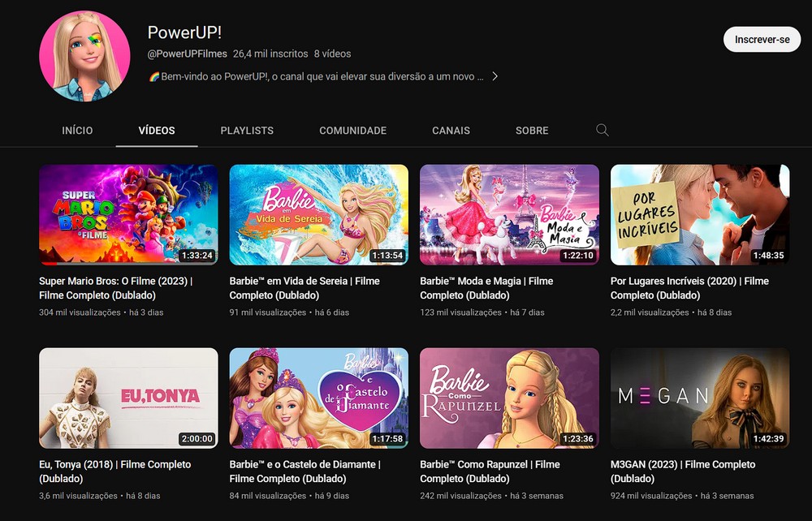Select the VÍDEOS tab
This screenshot has width=812, height=521.
coord(157,131)
